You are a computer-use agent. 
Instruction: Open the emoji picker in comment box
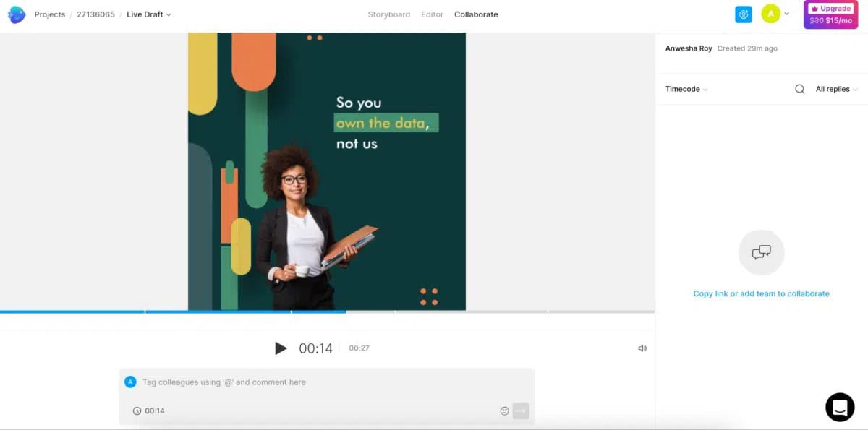coord(504,410)
